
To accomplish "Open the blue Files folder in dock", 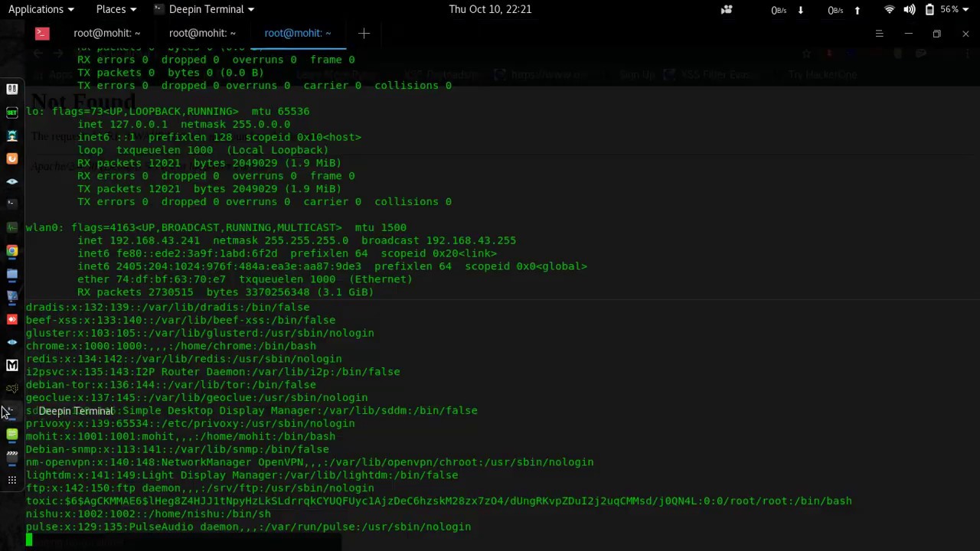I will (12, 273).
